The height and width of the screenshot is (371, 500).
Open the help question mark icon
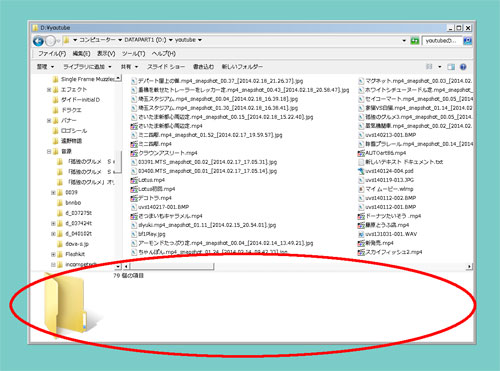463,67
